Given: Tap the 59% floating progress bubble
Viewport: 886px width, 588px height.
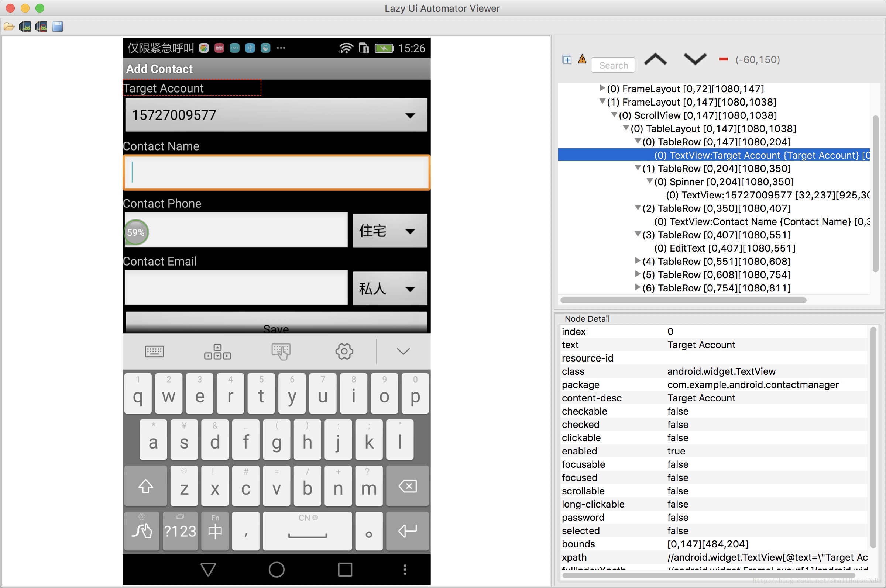Looking at the screenshot, I should [x=136, y=232].
